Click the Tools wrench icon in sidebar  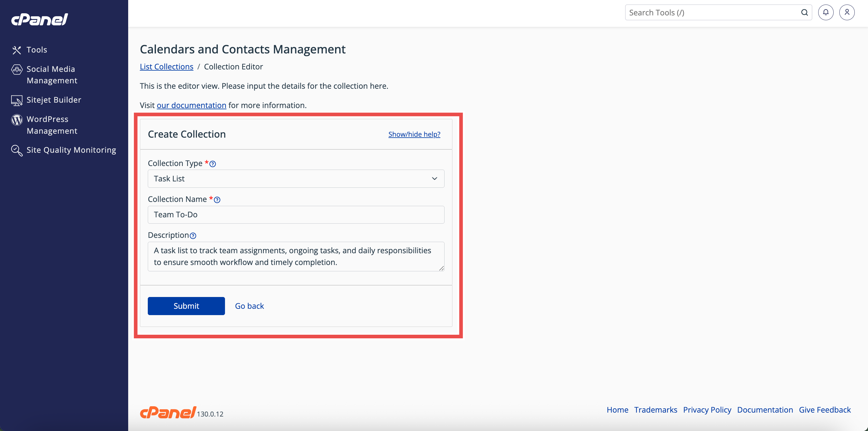tap(17, 50)
